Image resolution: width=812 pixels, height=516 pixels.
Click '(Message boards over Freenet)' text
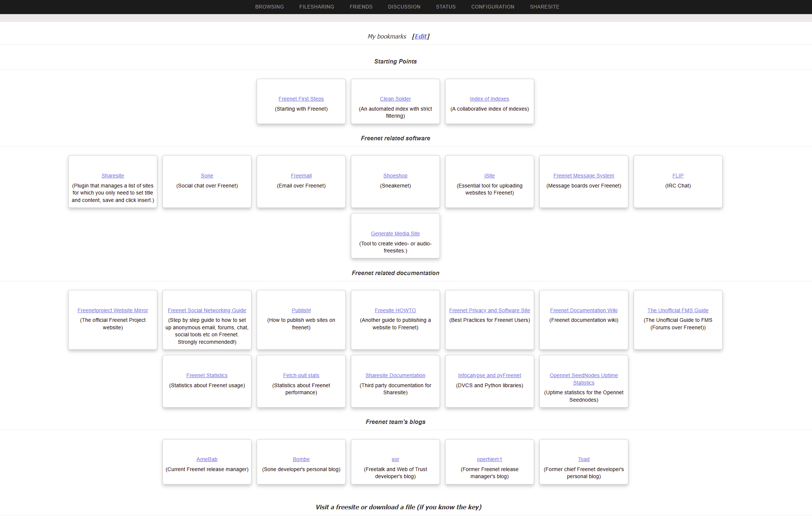(583, 186)
